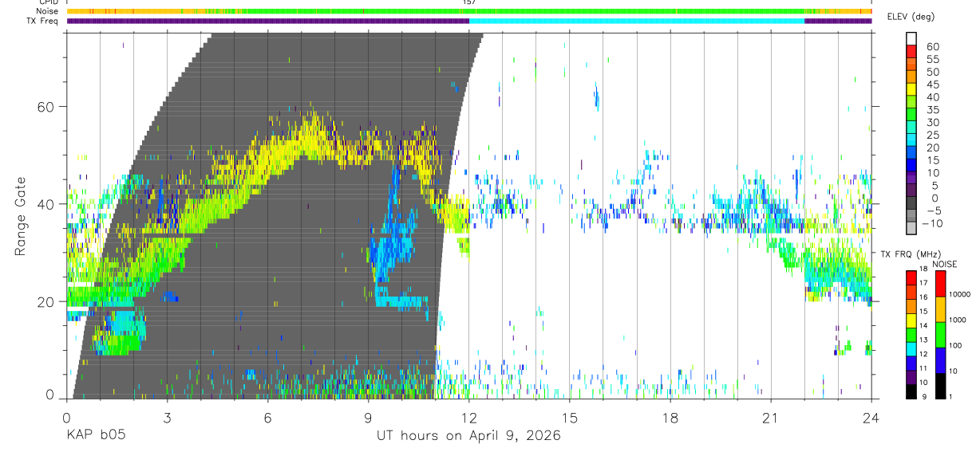Click the x-axis tick label "21"
Viewport: 980px width, 452px height.
click(x=771, y=418)
